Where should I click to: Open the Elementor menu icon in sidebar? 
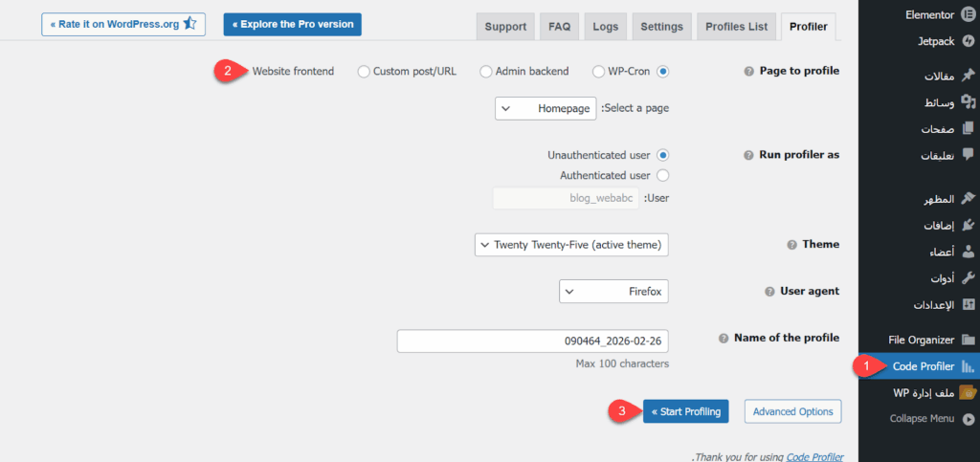(969, 15)
